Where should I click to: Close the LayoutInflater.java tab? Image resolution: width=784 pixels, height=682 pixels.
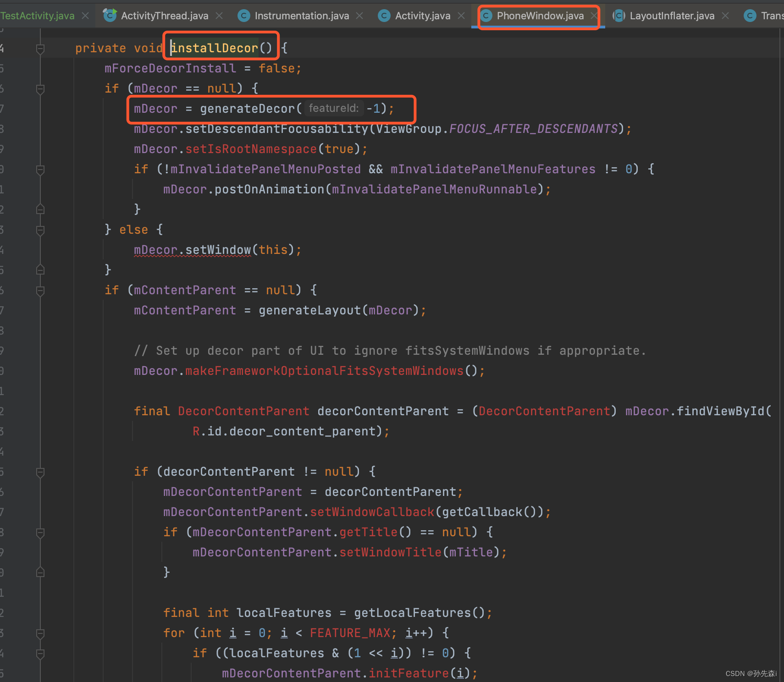point(725,16)
